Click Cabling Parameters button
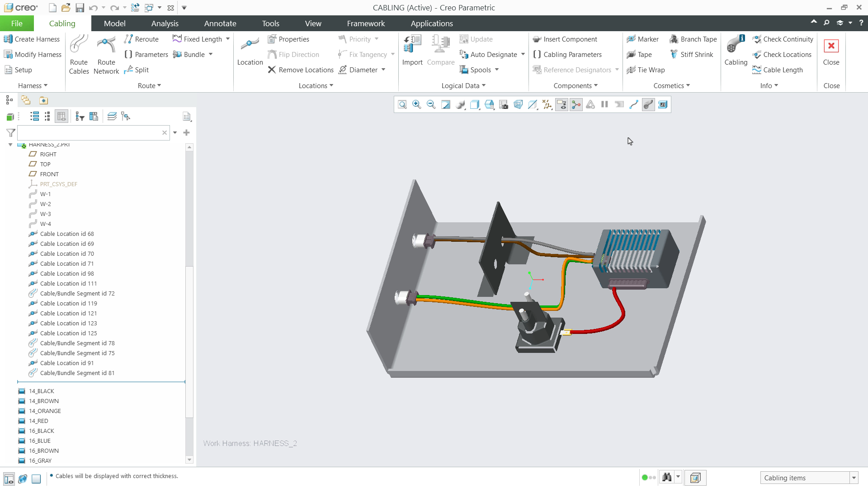868x488 pixels. 567,55
